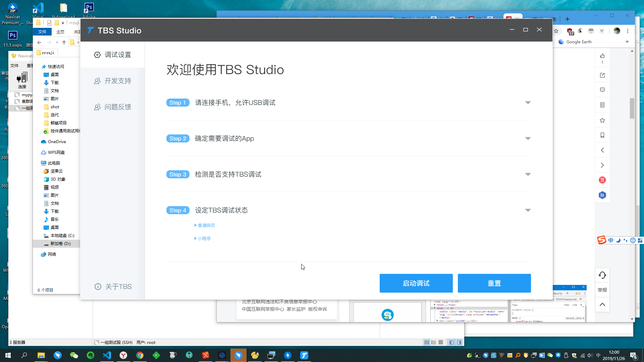Expand Step 1 请连接手机 section arrow
This screenshot has height=362, width=644.
click(x=528, y=103)
